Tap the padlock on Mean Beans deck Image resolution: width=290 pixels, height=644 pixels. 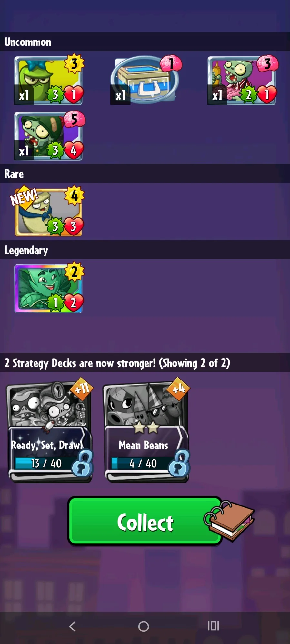[x=179, y=464]
